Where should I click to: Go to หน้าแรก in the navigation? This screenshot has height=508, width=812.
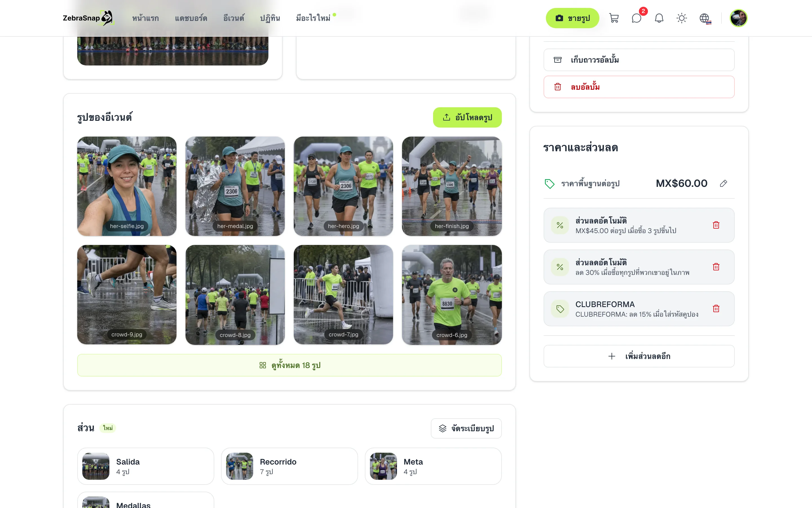(145, 18)
